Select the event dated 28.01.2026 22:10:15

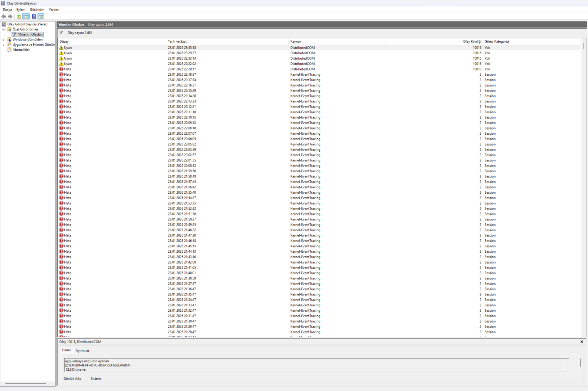(x=320, y=117)
